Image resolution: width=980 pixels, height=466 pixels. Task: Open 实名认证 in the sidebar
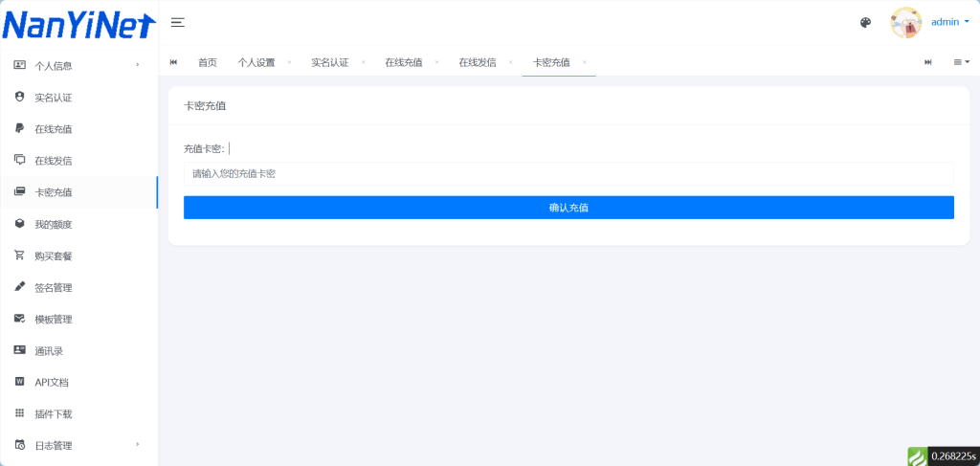54,98
